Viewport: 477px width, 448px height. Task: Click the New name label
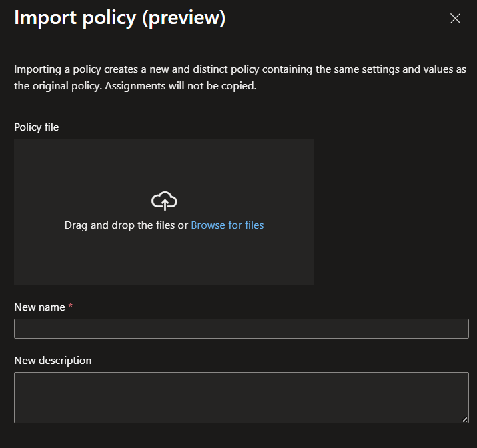[x=39, y=307]
